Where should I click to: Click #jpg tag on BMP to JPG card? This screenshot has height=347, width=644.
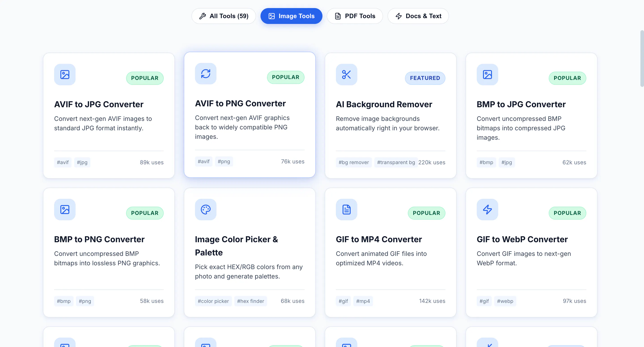pyautogui.click(x=506, y=163)
